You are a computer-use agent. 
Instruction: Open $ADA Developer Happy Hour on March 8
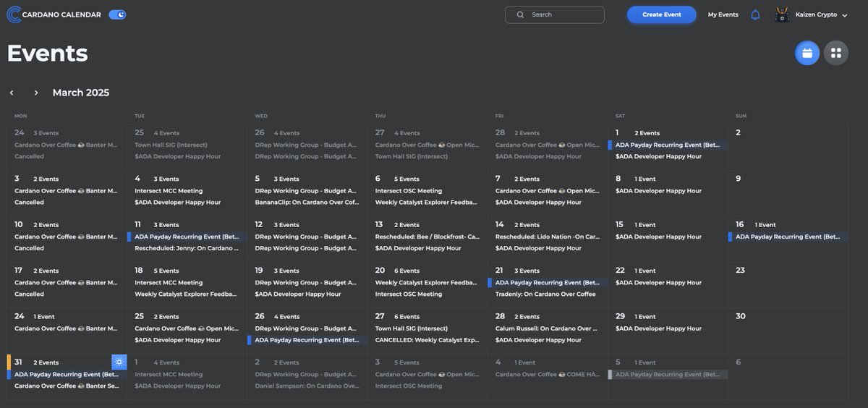[658, 191]
